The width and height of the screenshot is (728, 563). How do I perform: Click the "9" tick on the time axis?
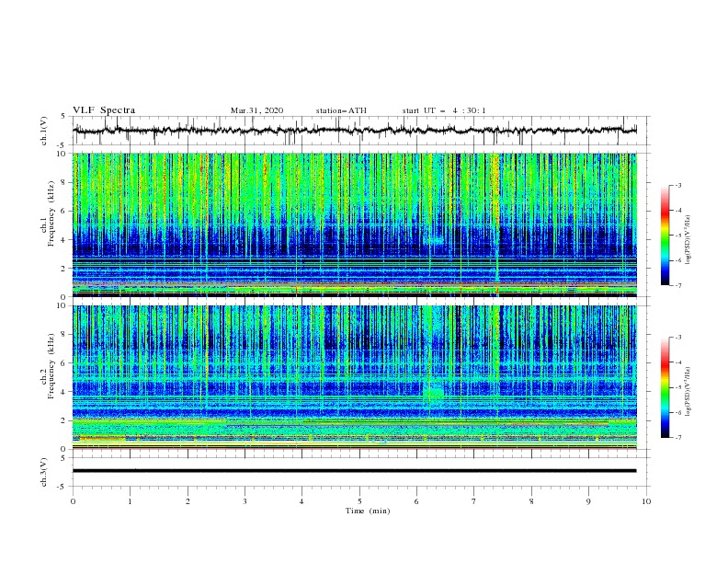click(589, 501)
